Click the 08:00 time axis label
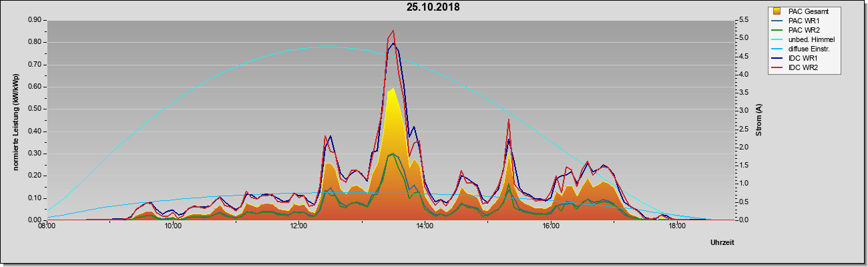The height and width of the screenshot is (267, 868). 47,227
